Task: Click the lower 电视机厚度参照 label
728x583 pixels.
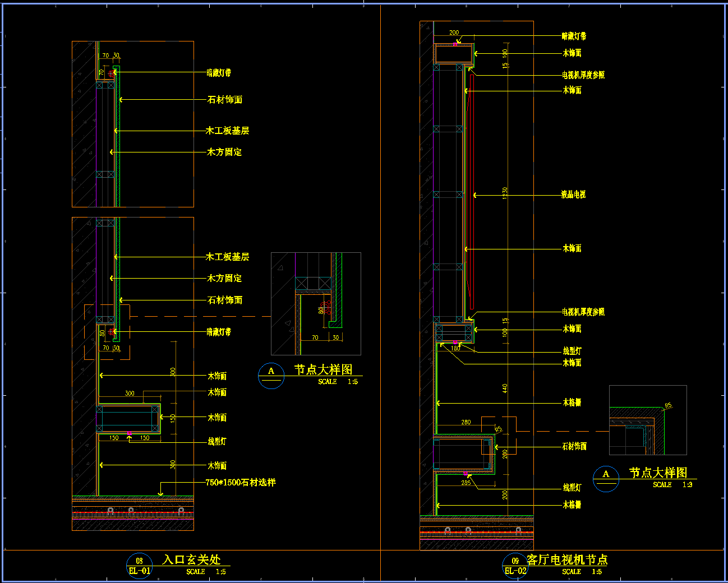Action: coord(583,312)
